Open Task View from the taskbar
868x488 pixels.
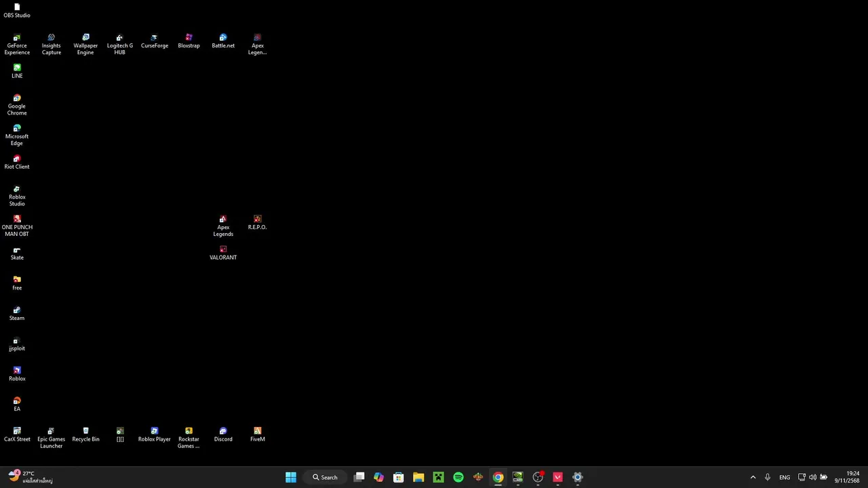click(x=359, y=477)
